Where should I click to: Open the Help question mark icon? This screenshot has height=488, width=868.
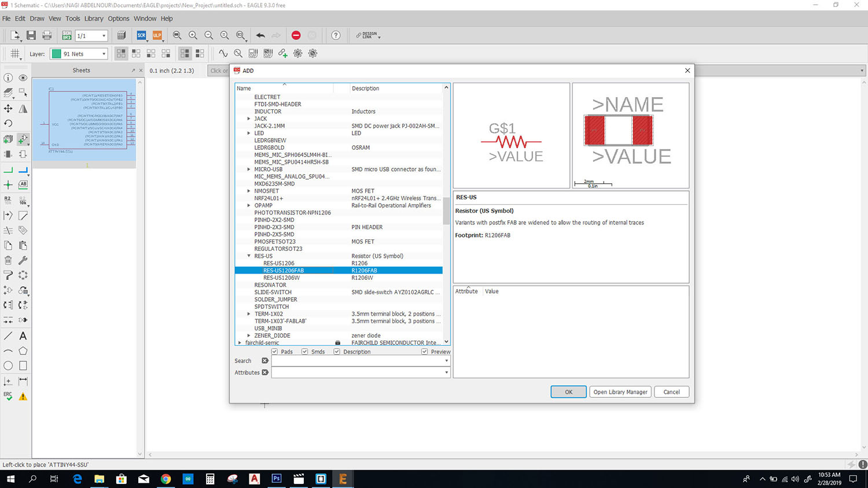(336, 35)
